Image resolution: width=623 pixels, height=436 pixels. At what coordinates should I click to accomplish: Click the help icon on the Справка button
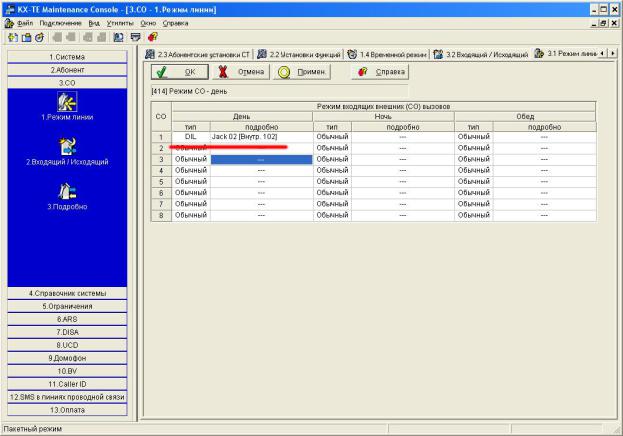pyautogui.click(x=362, y=72)
